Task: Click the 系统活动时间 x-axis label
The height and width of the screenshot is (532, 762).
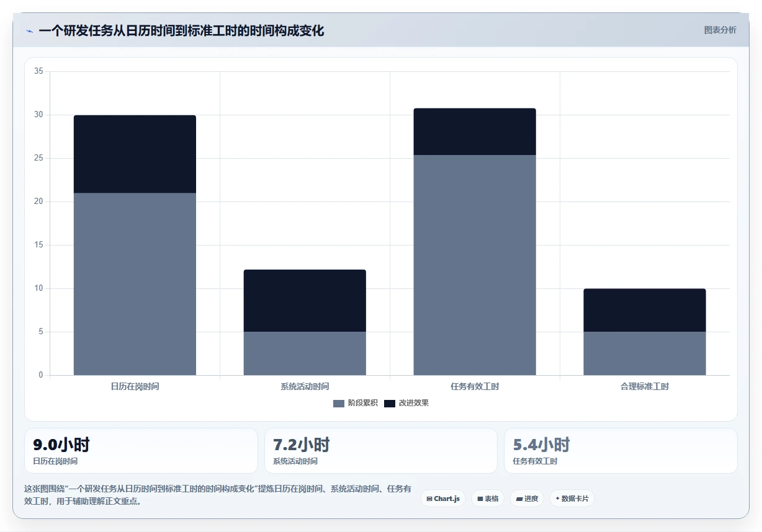Action: (x=305, y=386)
